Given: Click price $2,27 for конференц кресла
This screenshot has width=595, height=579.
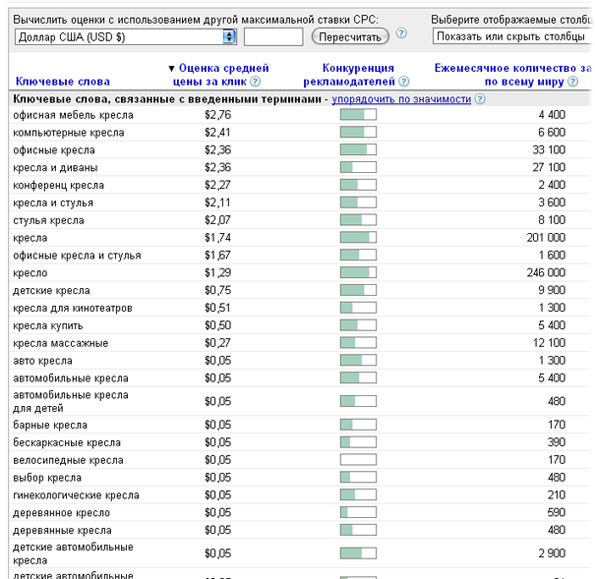Looking at the screenshot, I should [218, 185].
